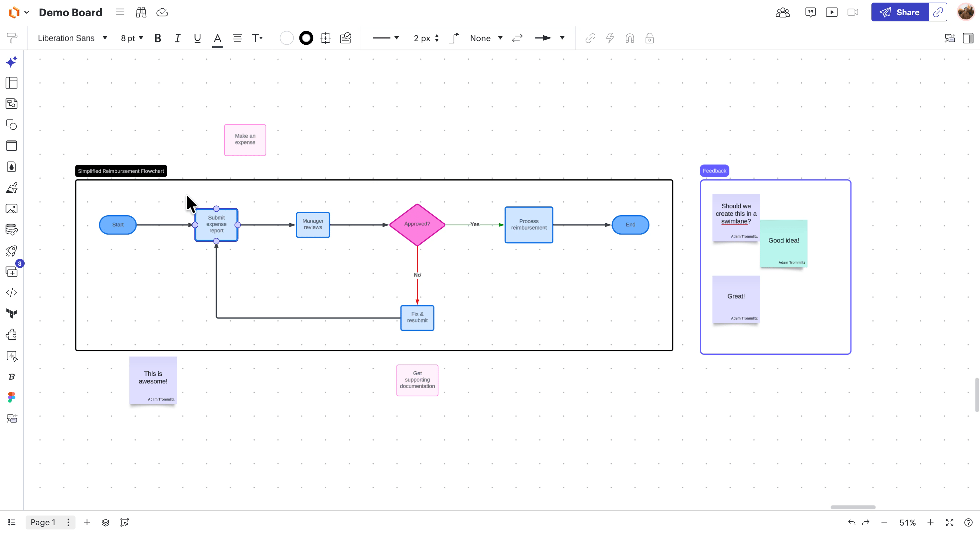
Task: Open the shapes library icon
Action: pyautogui.click(x=11, y=125)
